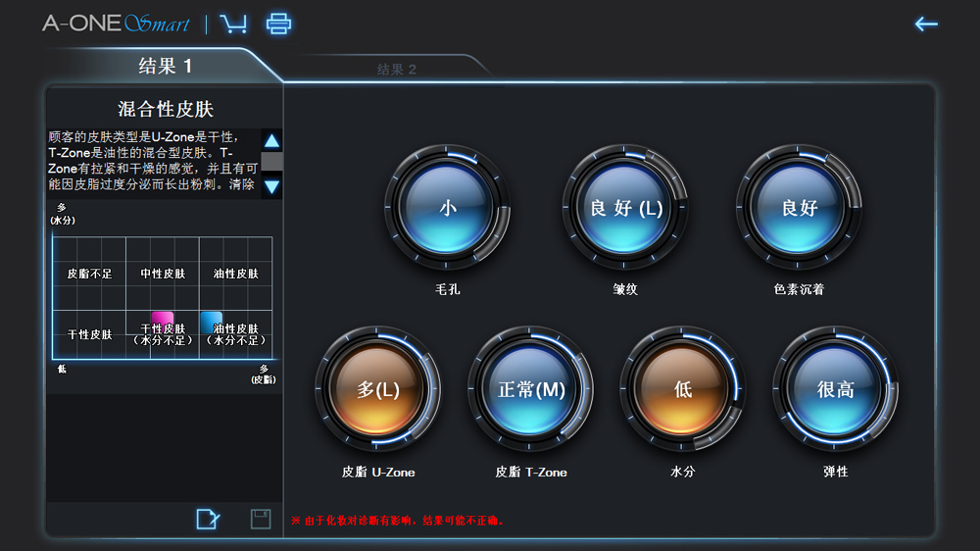Open the 皱纹 wrinkle result dial
The height and width of the screenshot is (551, 980).
[x=625, y=208]
